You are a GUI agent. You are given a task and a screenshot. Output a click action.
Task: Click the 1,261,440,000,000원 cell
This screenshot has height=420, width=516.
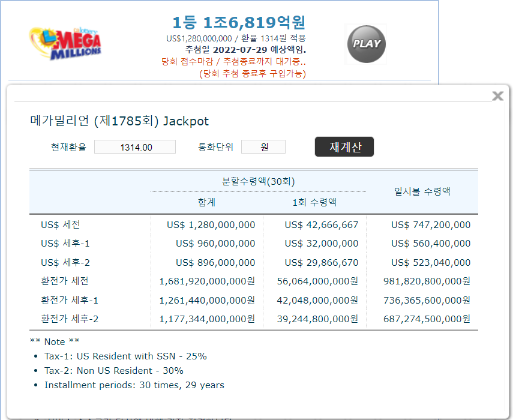point(207,300)
